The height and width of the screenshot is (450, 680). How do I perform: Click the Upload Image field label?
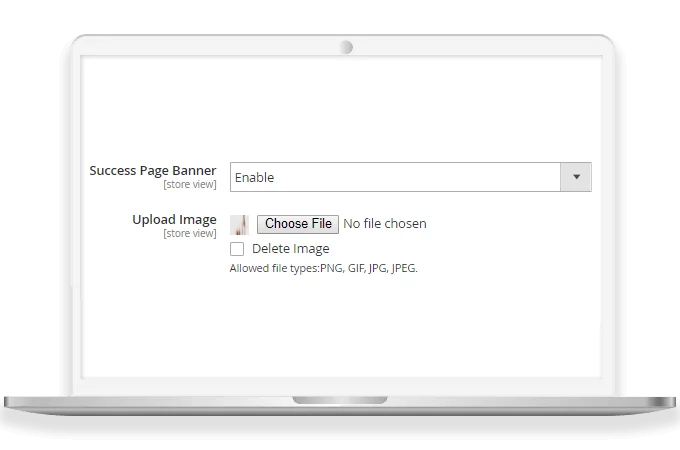click(x=174, y=219)
